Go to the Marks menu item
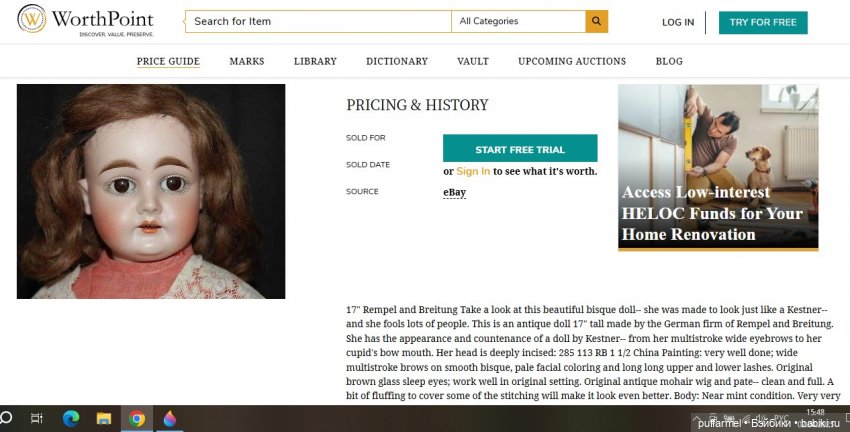Screen dimensions: 850x432 pos(247,61)
